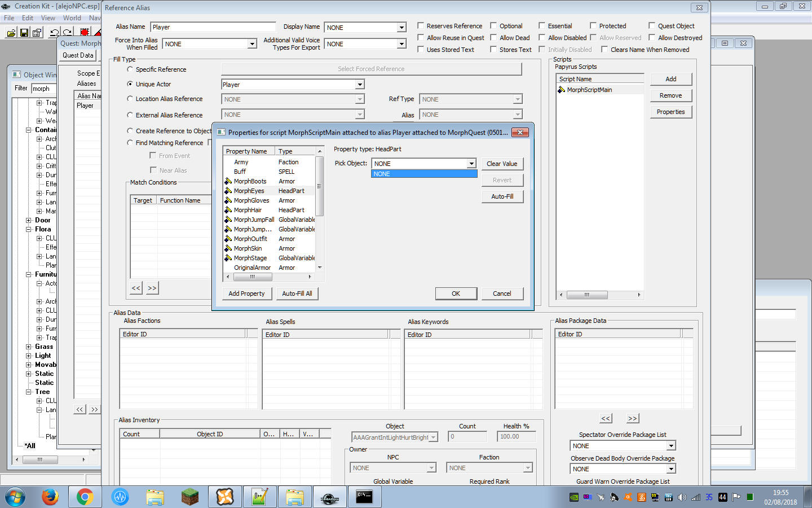This screenshot has width=812, height=508.
Task: Collapse the Flora node in Object Window tree
Action: click(28, 229)
